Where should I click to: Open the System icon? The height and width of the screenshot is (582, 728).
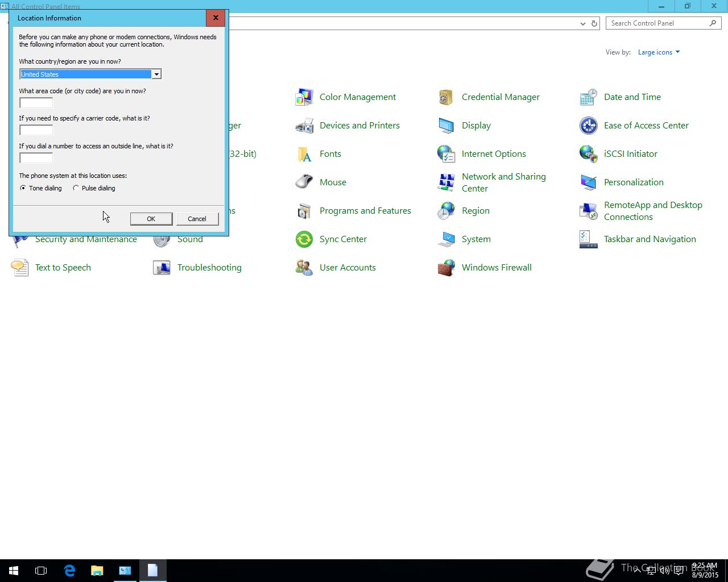pyautogui.click(x=446, y=239)
